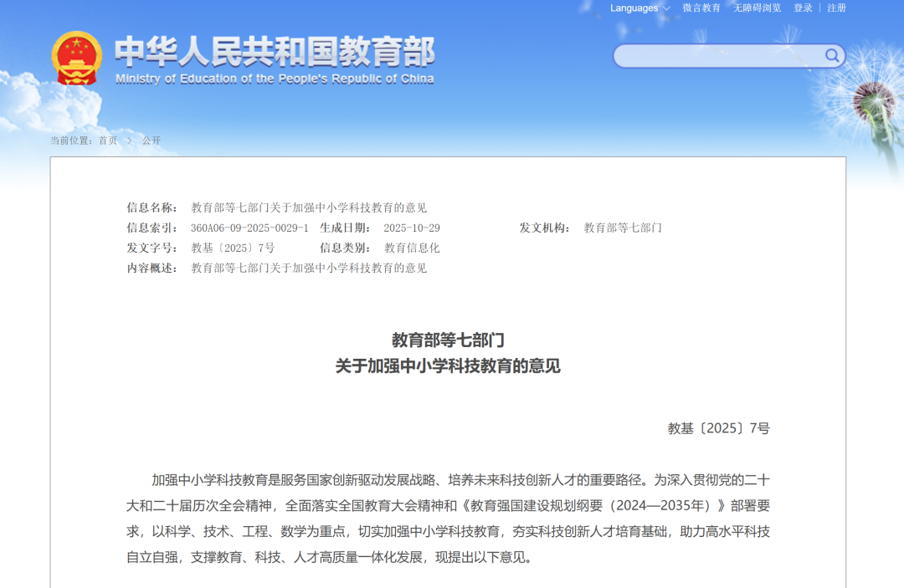Expand the chevron next to Languages
This screenshot has height=588, width=904.
[x=665, y=8]
